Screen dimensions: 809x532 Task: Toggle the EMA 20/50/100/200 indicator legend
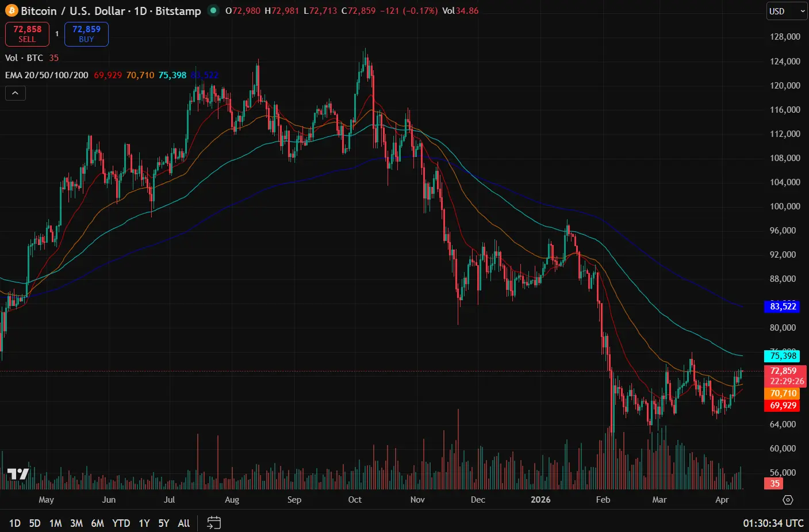point(46,75)
